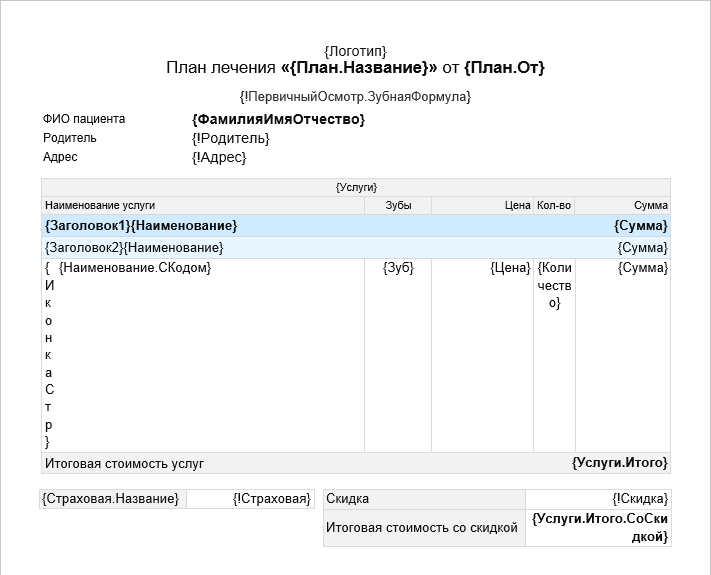Select the {!Скидка} discount placeholder
711x575 pixels.
coord(640,499)
